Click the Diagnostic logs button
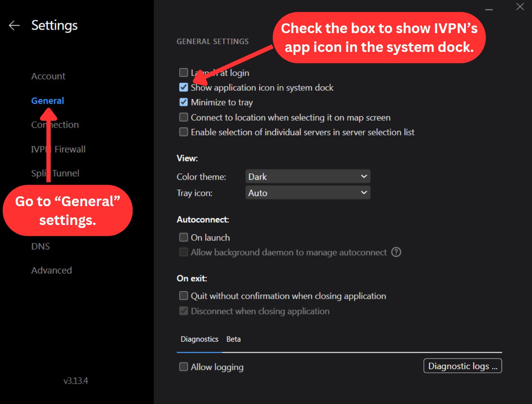The image size is (532, 404). pos(463,366)
